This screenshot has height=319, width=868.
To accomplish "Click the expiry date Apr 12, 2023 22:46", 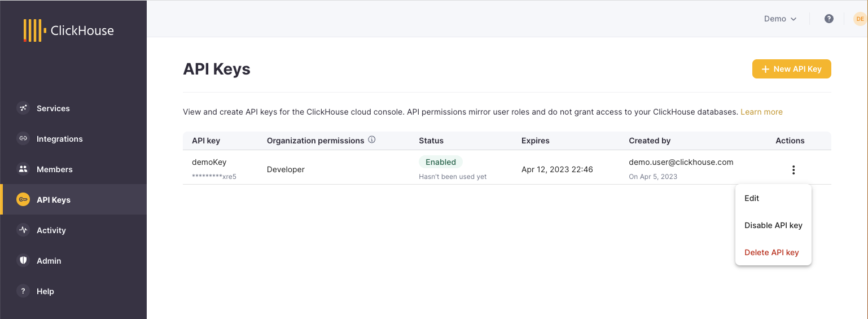I will click(x=557, y=169).
